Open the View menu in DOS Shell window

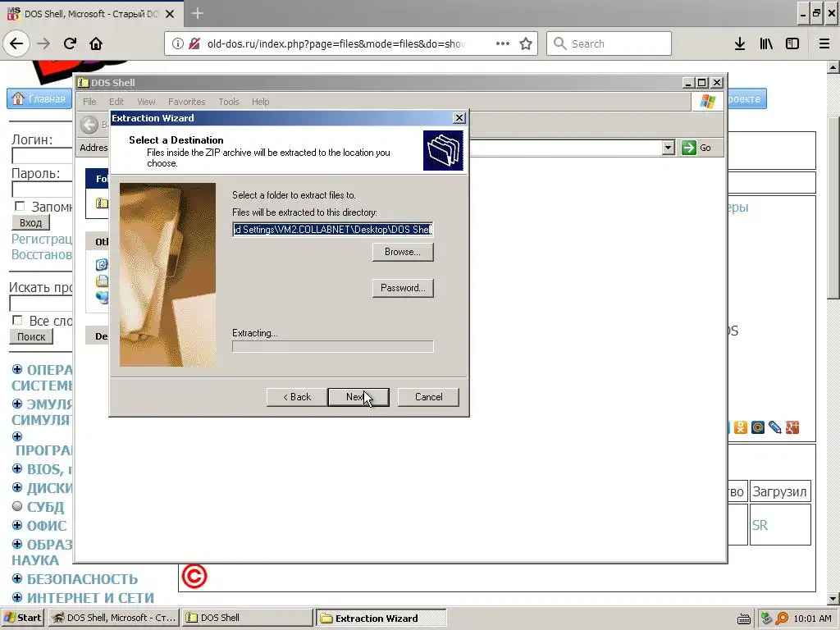(146, 101)
